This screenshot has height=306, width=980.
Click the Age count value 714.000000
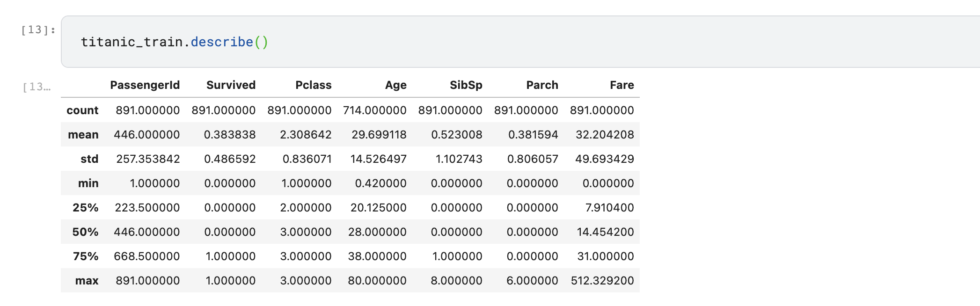pos(375,110)
